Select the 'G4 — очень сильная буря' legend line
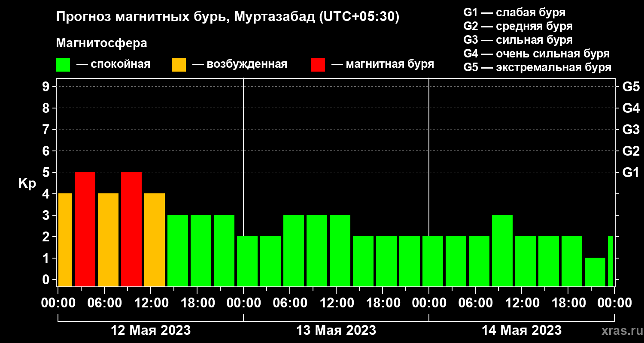Screen dimensions: 644x343 click(537, 54)
